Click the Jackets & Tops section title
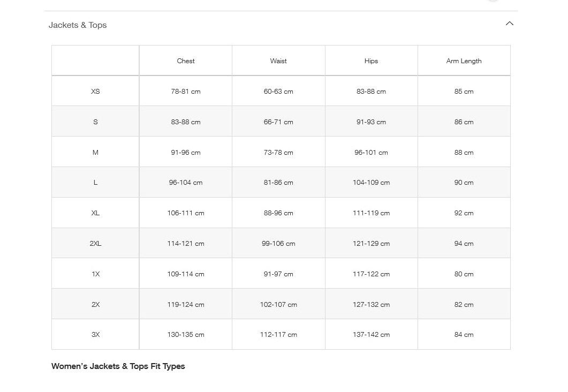568x392 pixels. 78,25
